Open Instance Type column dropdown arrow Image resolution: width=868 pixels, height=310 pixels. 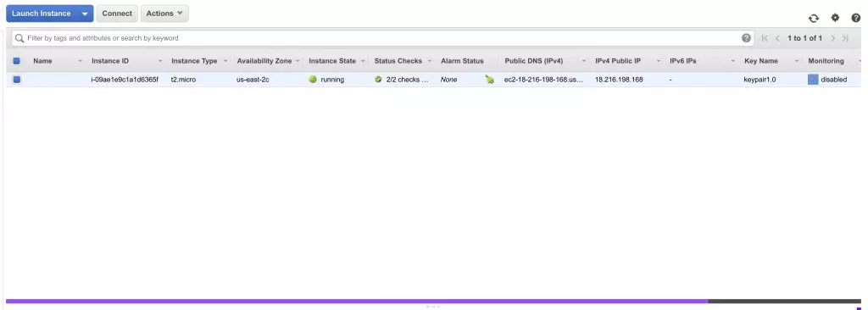coord(225,61)
